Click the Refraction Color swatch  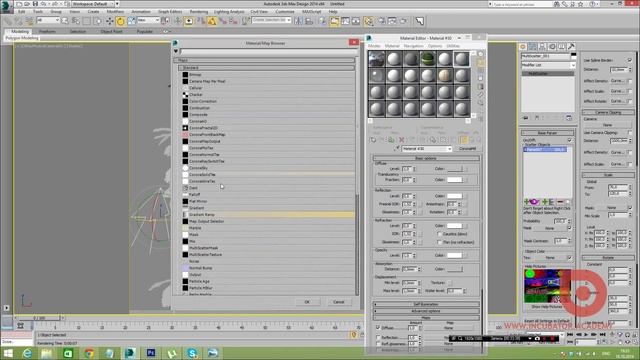(454, 226)
